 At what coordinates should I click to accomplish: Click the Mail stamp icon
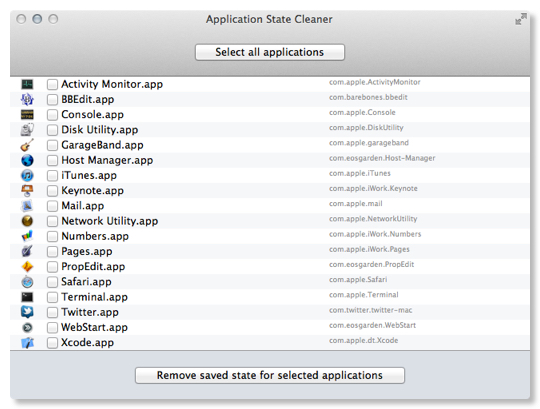pos(27,206)
